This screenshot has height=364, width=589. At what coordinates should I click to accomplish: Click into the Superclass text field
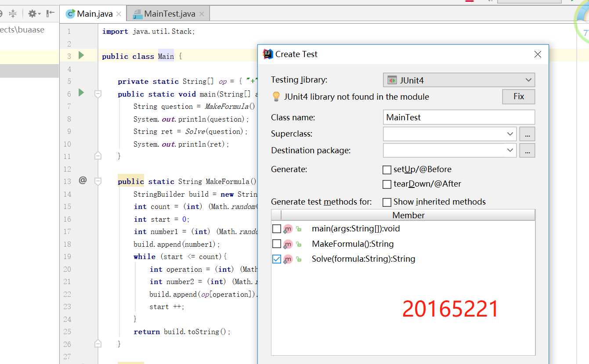tap(444, 134)
